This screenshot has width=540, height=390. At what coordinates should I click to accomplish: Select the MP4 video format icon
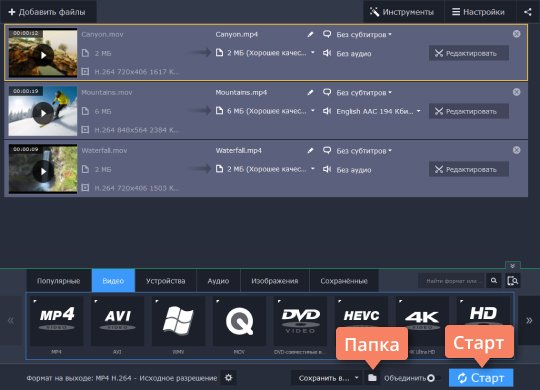pos(56,321)
